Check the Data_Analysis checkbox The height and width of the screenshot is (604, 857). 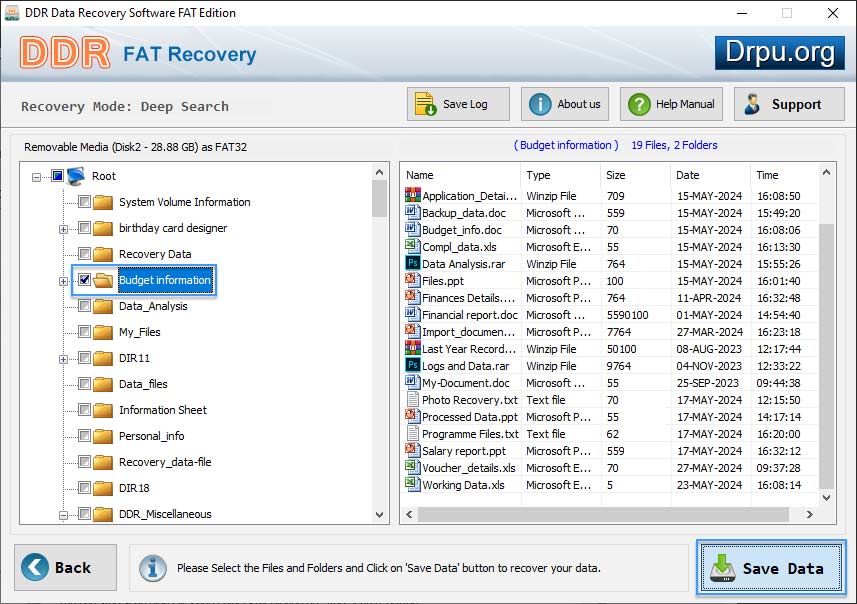[x=84, y=306]
